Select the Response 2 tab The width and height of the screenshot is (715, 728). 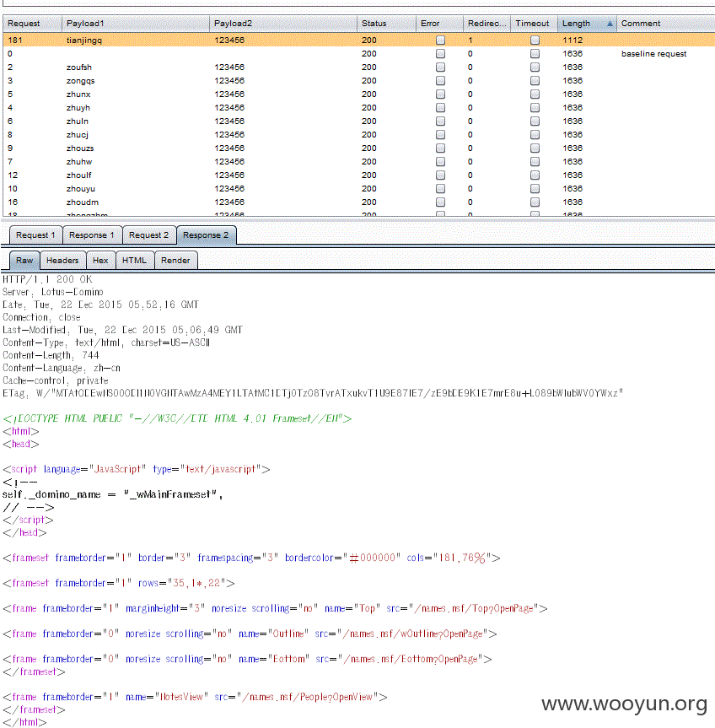click(x=206, y=235)
